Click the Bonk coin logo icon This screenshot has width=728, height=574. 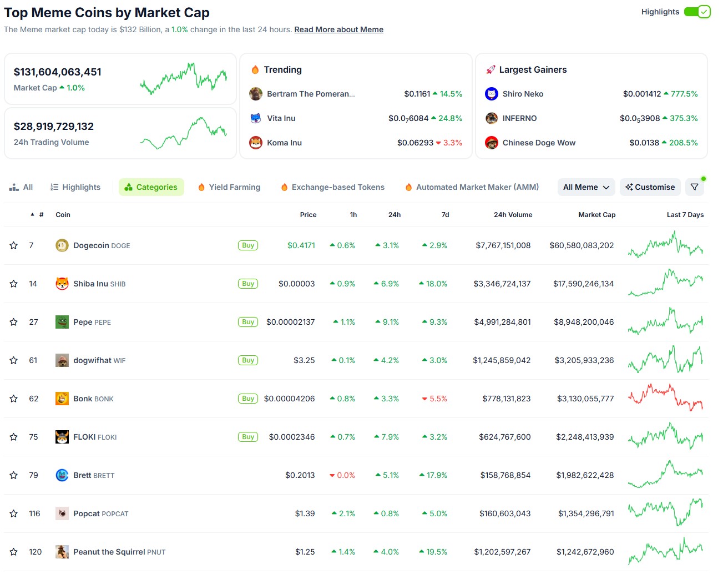coord(62,399)
